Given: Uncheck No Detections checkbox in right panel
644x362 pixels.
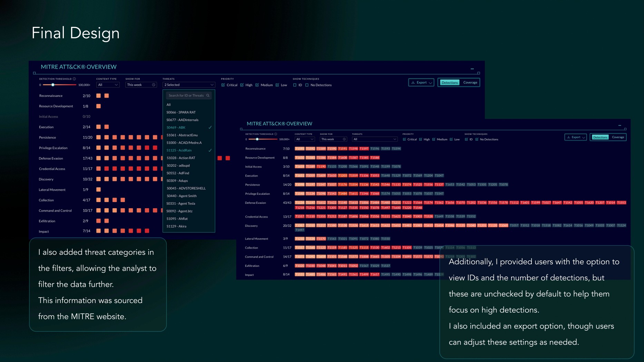Looking at the screenshot, I should [x=477, y=139].
